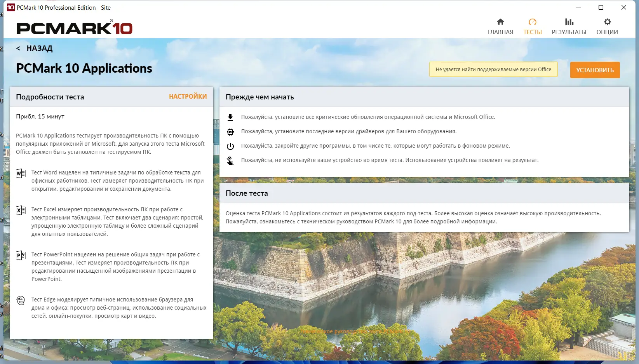
Task: Click the 'После теста' panel title
Action: coord(247,193)
